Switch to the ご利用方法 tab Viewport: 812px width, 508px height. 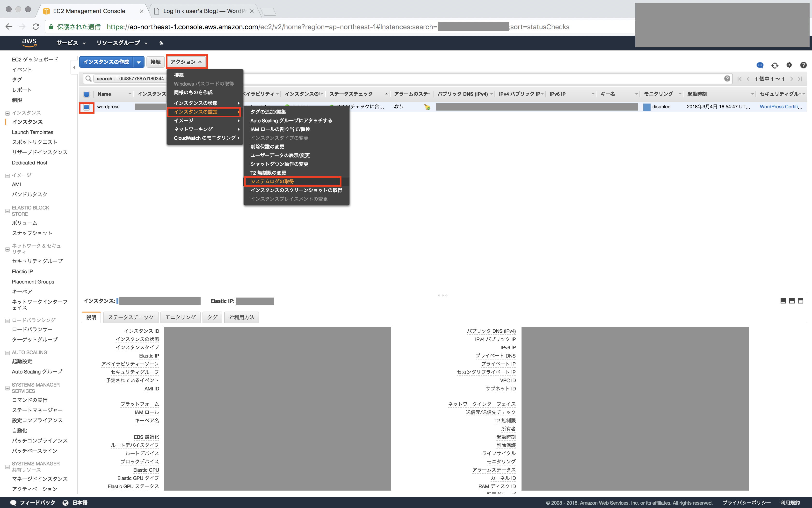(x=242, y=317)
